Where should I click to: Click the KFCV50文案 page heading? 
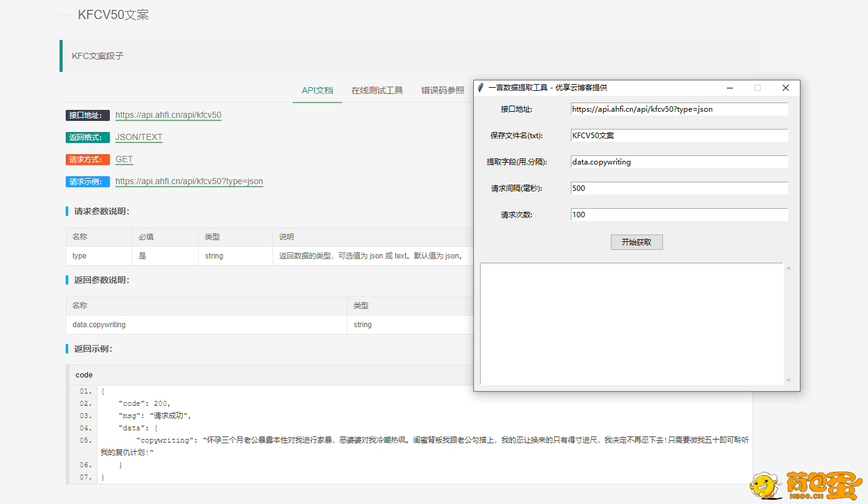point(114,15)
